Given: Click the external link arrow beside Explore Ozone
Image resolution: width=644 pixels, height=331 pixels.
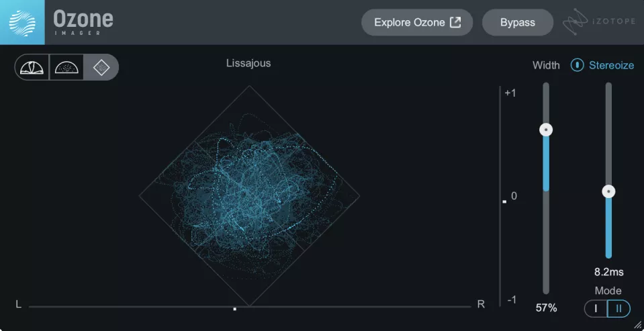Looking at the screenshot, I should (x=455, y=22).
